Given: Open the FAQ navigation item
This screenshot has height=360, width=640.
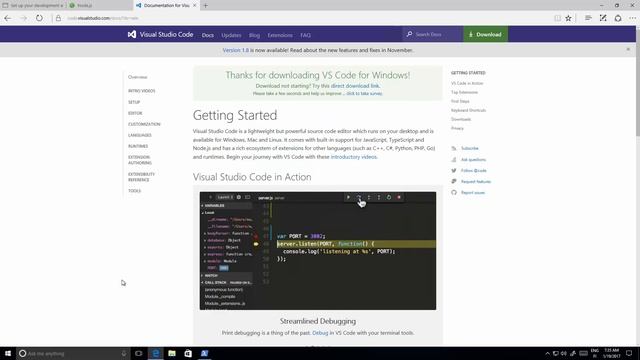Looking at the screenshot, I should click(305, 35).
